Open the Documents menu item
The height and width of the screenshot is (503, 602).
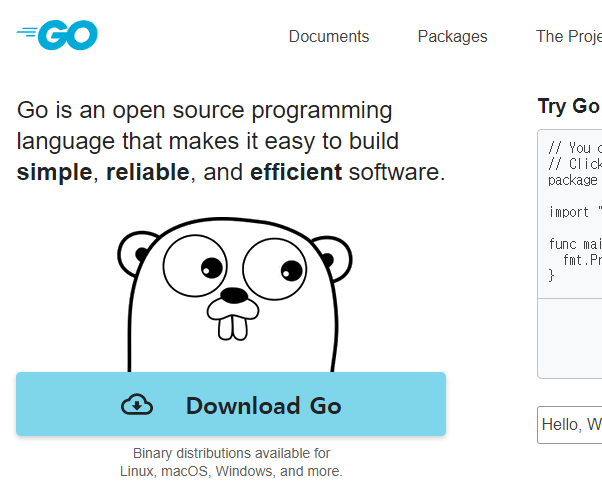[329, 36]
